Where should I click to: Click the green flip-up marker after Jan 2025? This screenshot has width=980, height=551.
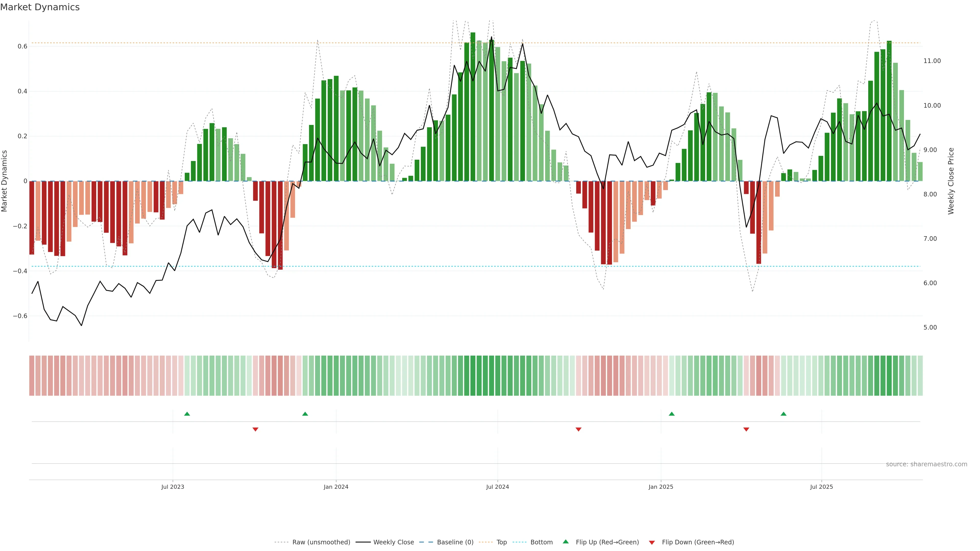(x=671, y=414)
